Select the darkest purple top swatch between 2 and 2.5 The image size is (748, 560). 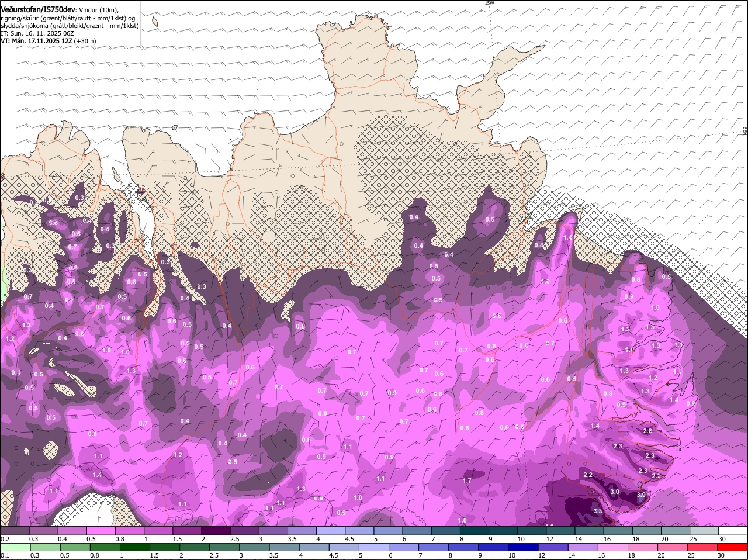click(215, 531)
